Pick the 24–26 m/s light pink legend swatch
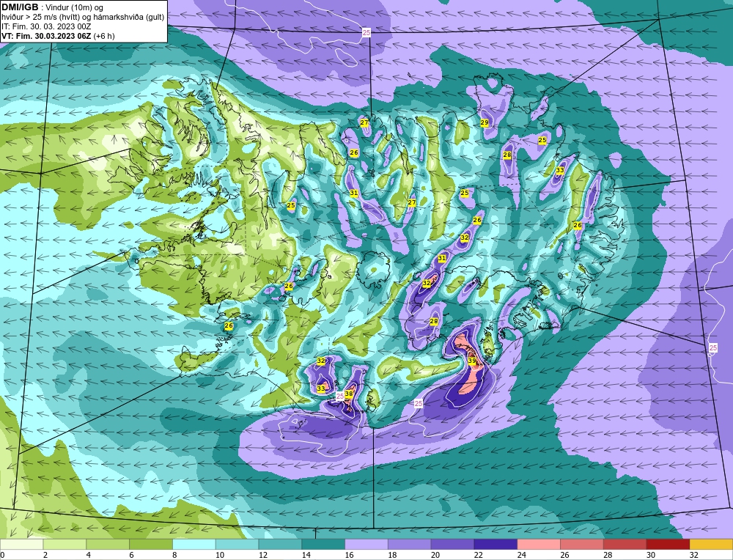The width and height of the screenshot is (733, 560). pyautogui.click(x=539, y=545)
